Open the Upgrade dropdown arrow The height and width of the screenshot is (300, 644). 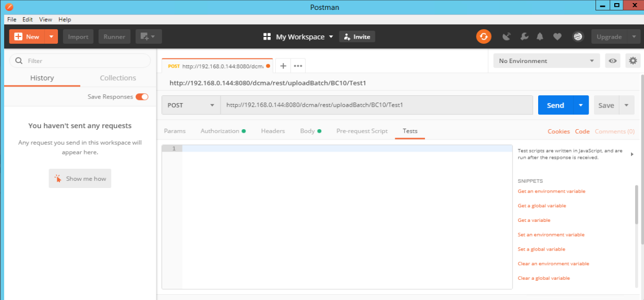(x=634, y=36)
